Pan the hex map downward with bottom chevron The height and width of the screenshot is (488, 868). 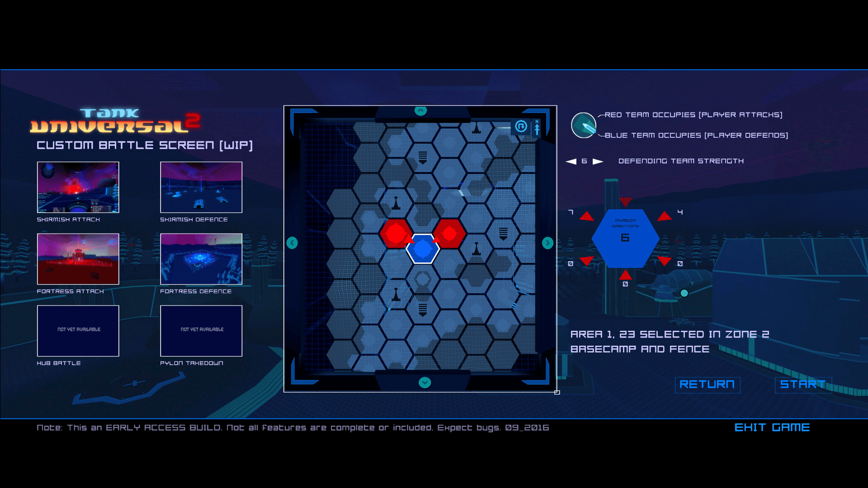coord(424,383)
